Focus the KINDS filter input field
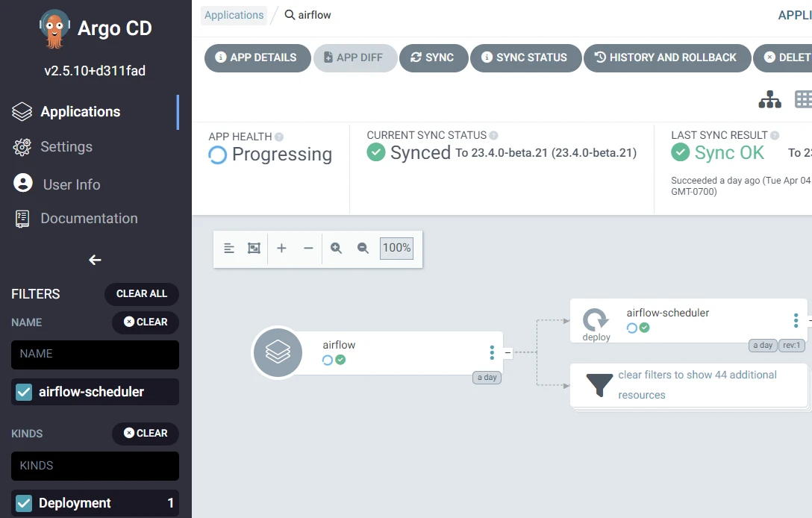 (x=95, y=466)
